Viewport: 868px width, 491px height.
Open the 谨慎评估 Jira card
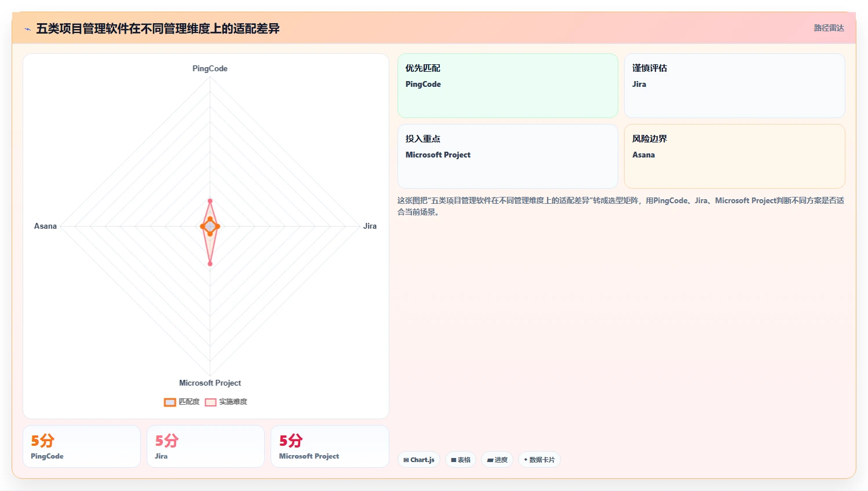[734, 86]
